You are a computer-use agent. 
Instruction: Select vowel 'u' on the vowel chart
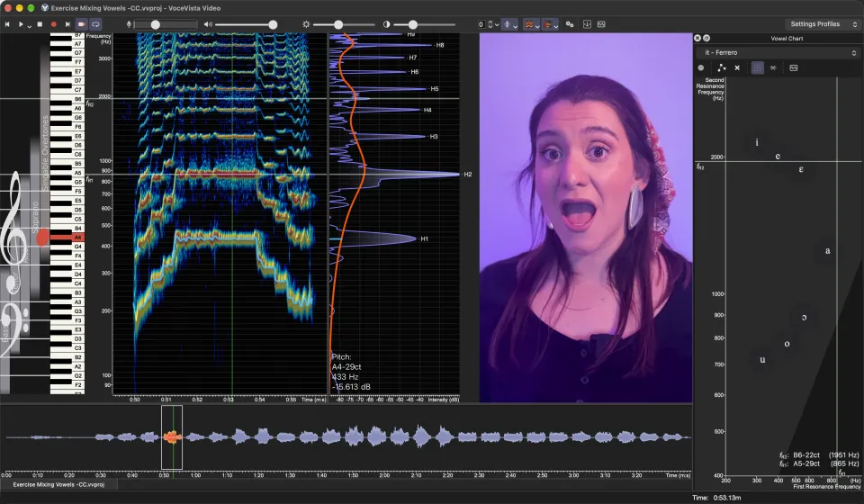pos(762,360)
